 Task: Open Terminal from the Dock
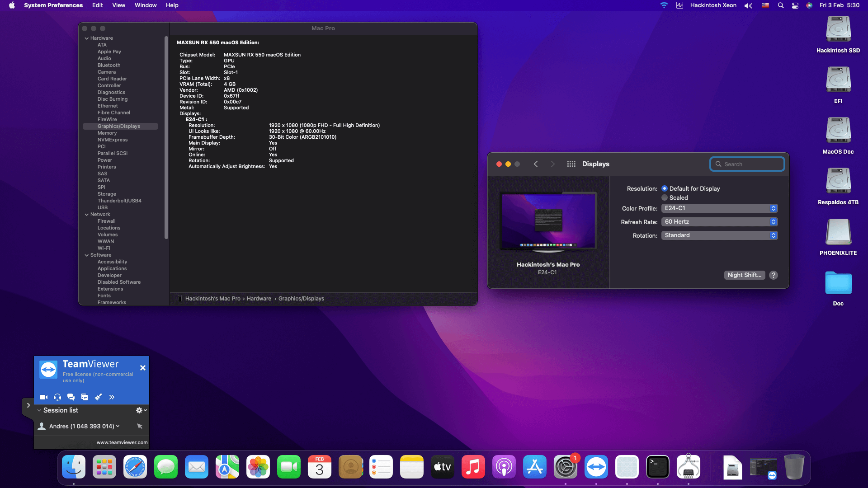(x=658, y=467)
